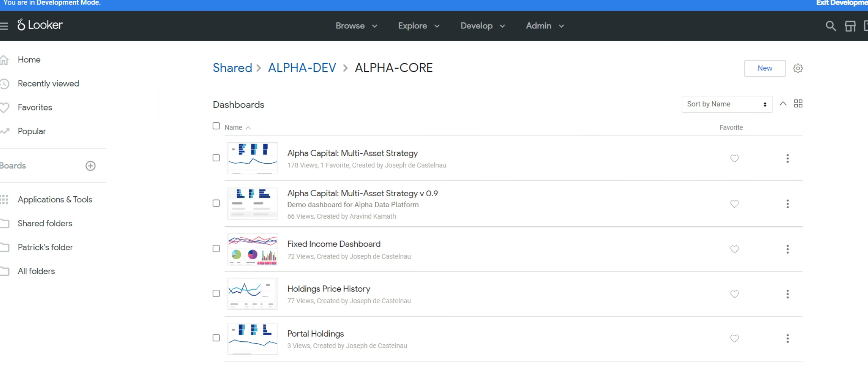
Task: Open Favorites in sidebar
Action: tap(35, 108)
